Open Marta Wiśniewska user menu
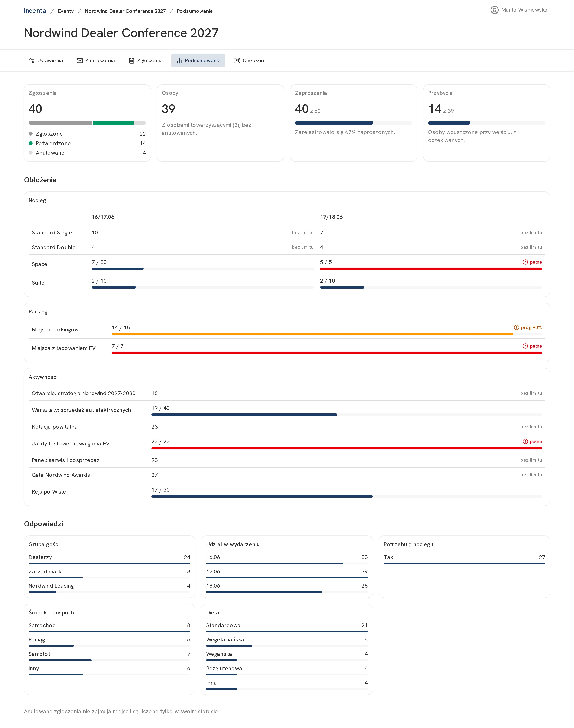The height and width of the screenshot is (728, 574). [x=519, y=10]
